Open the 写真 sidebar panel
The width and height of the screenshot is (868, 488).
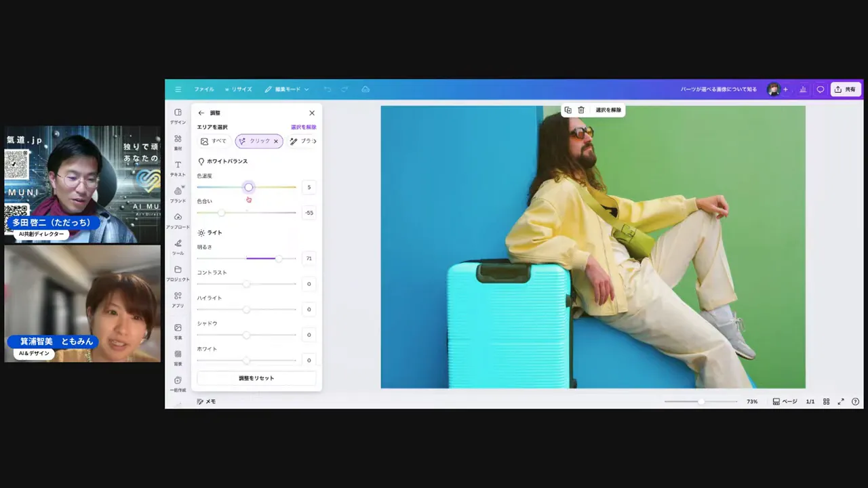coord(178,331)
